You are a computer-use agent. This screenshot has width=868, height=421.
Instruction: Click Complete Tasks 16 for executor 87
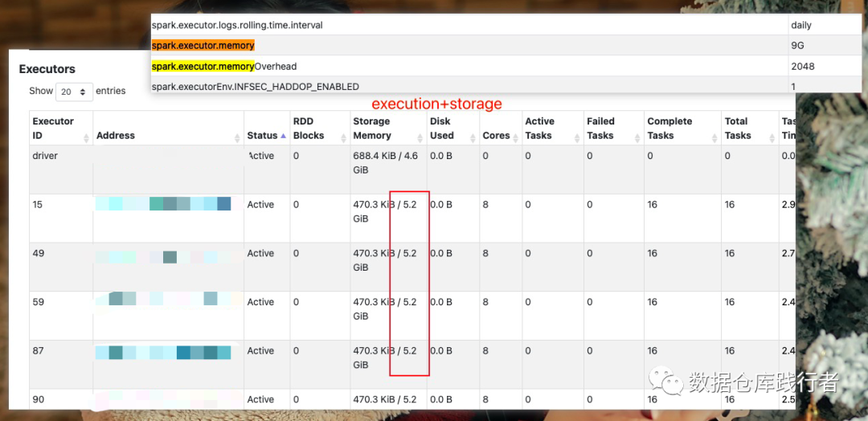[652, 351]
